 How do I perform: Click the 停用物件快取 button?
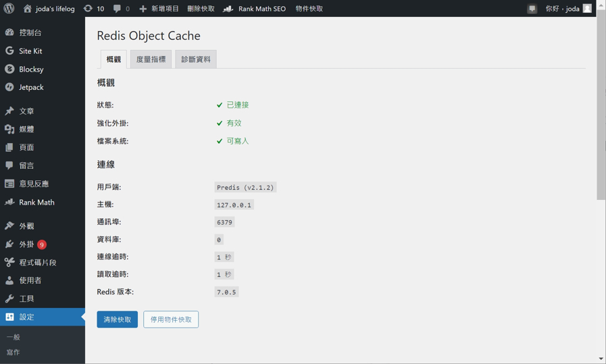[x=171, y=319]
